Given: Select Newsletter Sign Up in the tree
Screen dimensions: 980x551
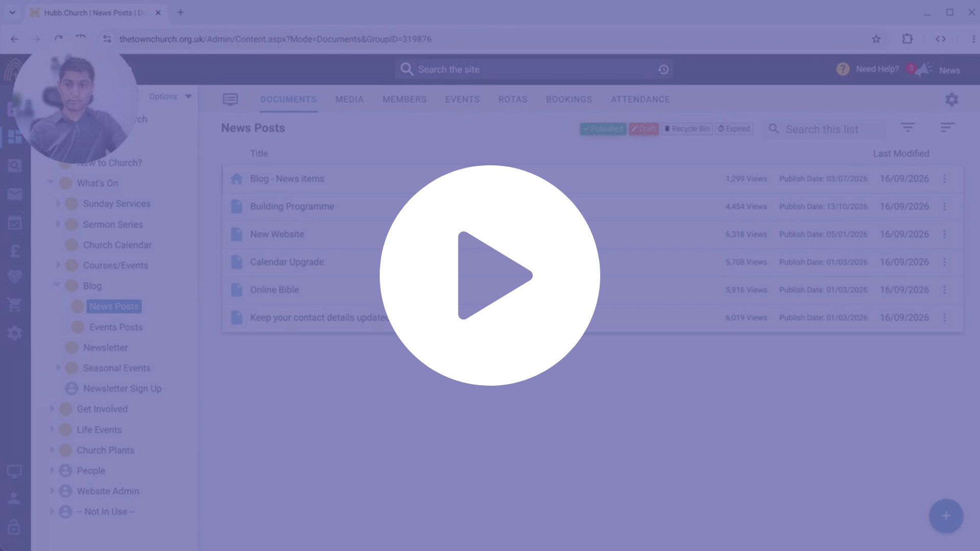Looking at the screenshot, I should click(122, 388).
